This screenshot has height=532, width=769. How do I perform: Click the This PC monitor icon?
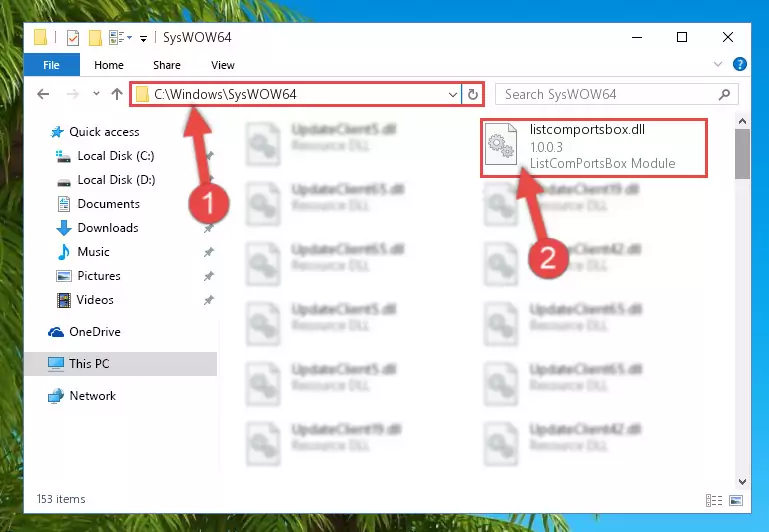(56, 364)
